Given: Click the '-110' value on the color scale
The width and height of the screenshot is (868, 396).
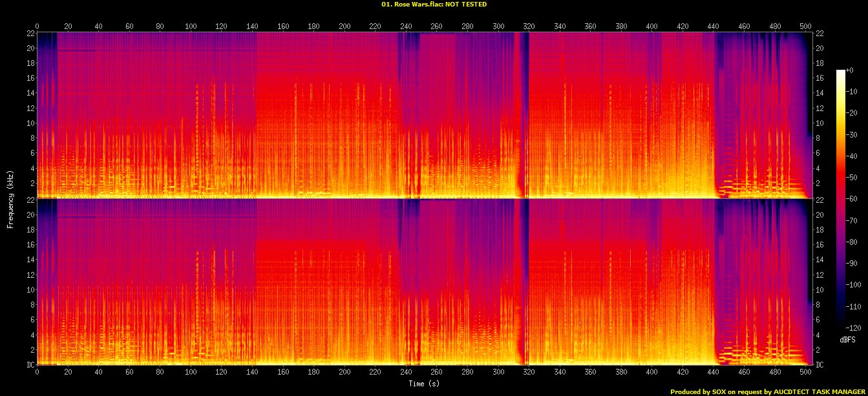Looking at the screenshot, I should click(x=852, y=306).
